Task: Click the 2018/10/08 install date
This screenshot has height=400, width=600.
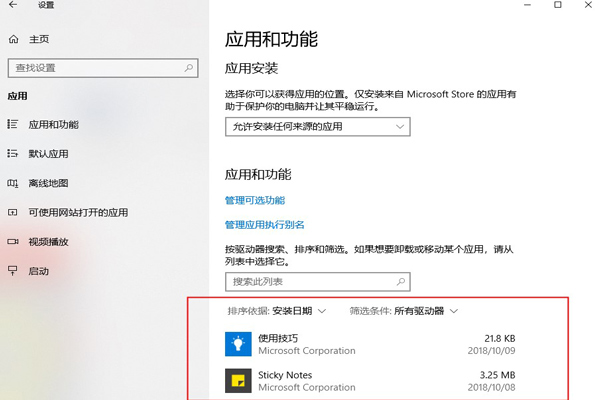Action: [x=491, y=387]
